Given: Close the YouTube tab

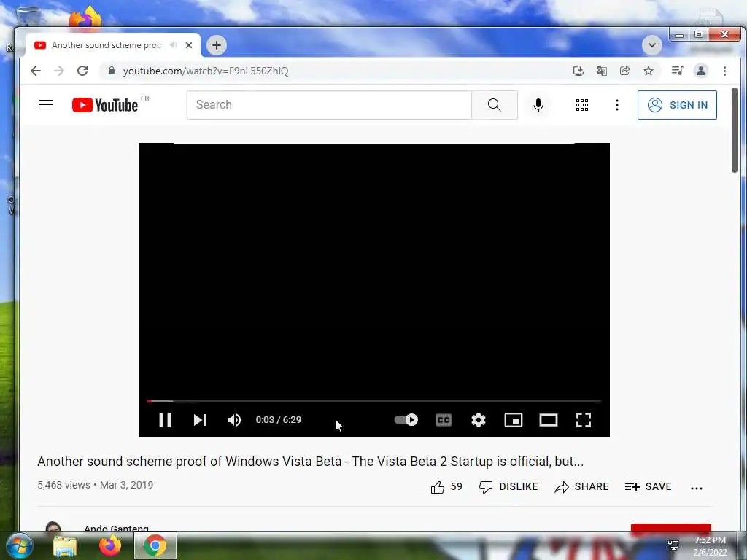Looking at the screenshot, I should coord(189,45).
